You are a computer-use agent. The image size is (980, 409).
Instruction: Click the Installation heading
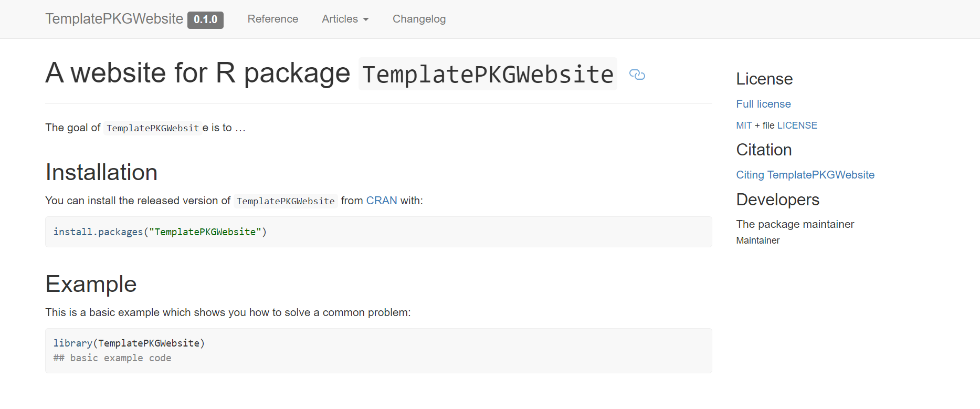click(101, 172)
